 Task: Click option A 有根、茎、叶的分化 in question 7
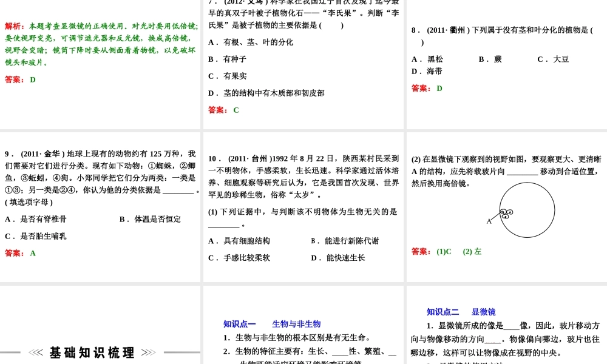[251, 42]
